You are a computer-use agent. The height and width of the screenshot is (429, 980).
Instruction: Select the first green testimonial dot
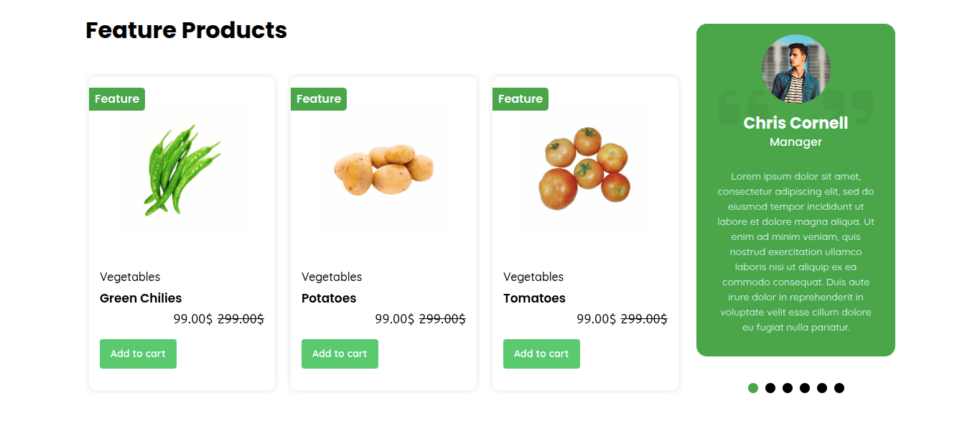(753, 388)
